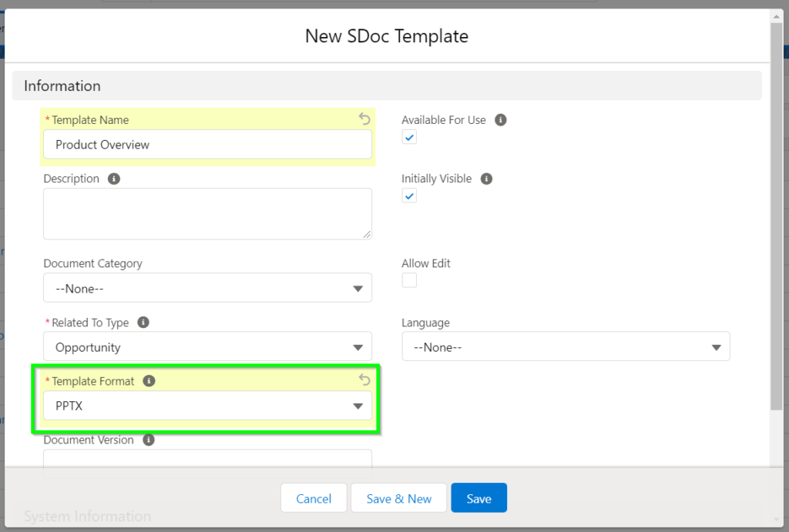789x532 pixels.
Task: Disable the Initially Visible checkbox
Action: coord(408,196)
